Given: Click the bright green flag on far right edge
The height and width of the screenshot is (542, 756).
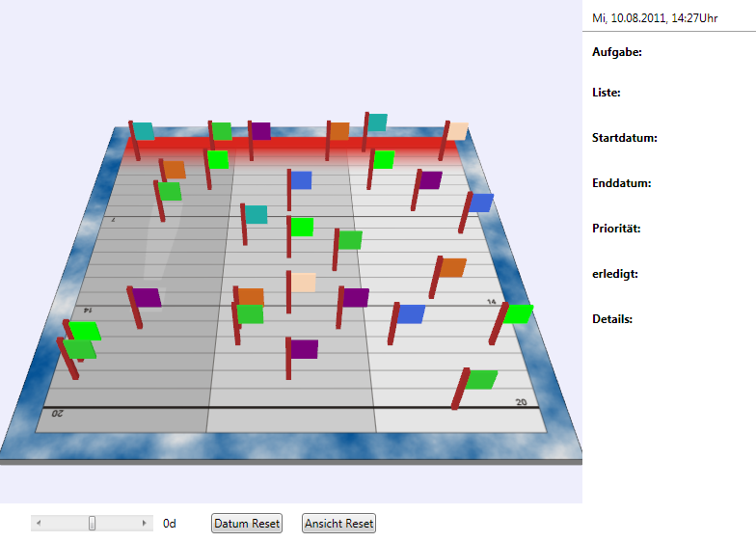Looking at the screenshot, I should pyautogui.click(x=518, y=313).
